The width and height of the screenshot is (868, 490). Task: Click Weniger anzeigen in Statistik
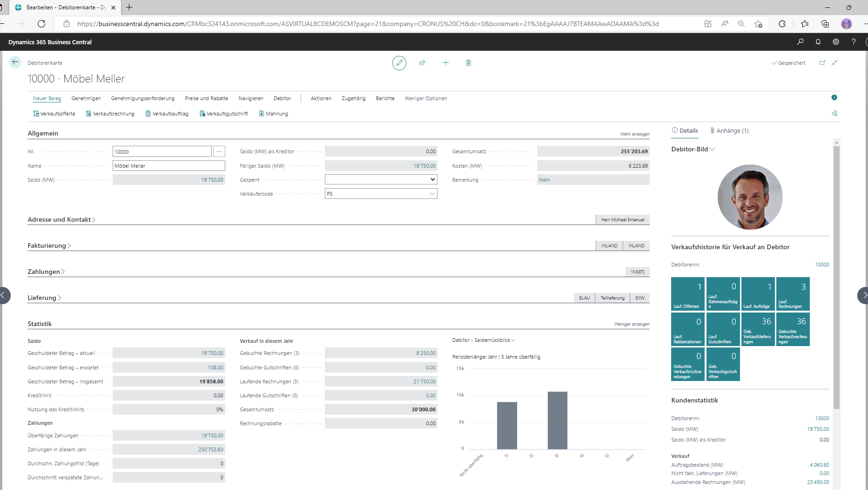[x=632, y=324]
